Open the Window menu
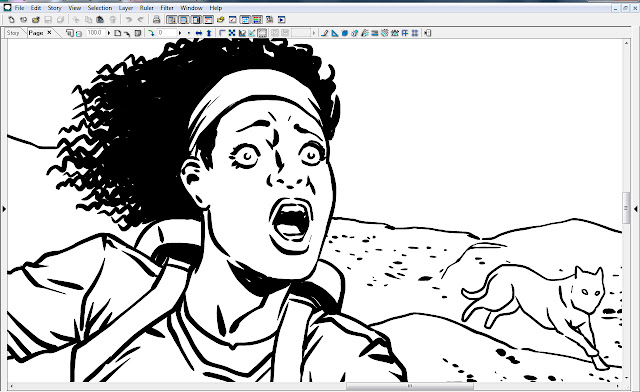Viewport: 640px width, 392px height. 191,8
